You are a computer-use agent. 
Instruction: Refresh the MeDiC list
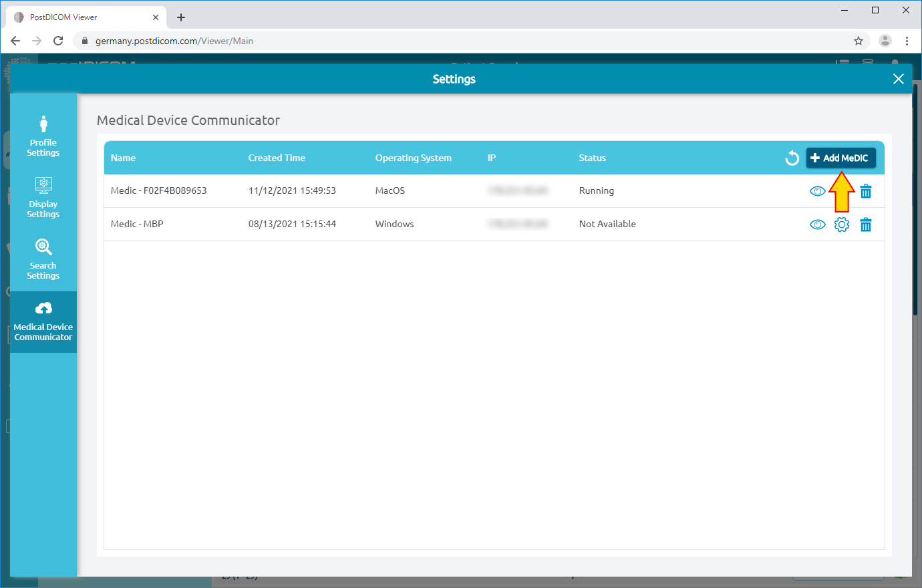[792, 158]
